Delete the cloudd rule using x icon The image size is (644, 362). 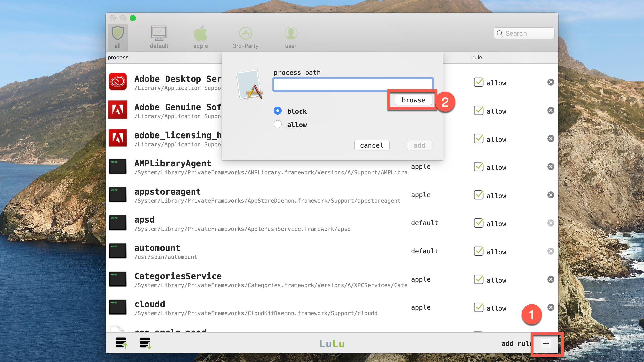point(551,307)
